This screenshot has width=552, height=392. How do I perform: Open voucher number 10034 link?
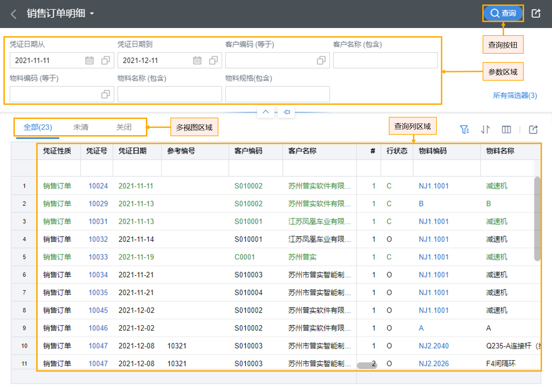point(98,275)
